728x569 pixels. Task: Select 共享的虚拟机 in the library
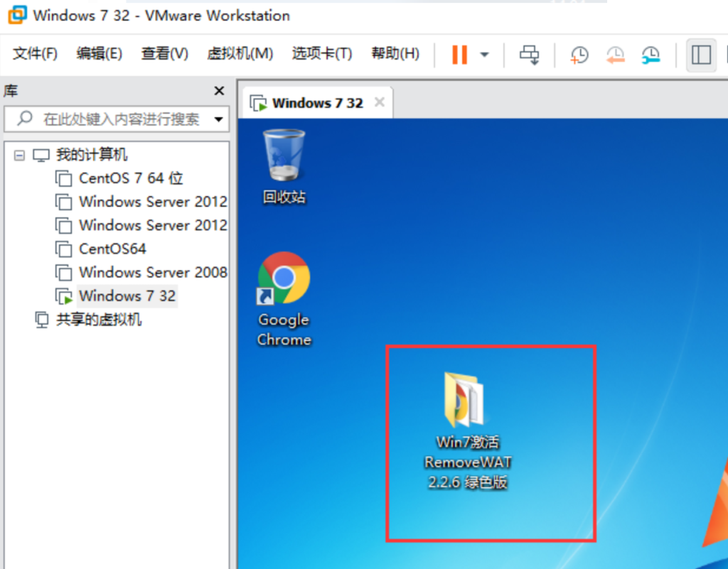click(98, 320)
